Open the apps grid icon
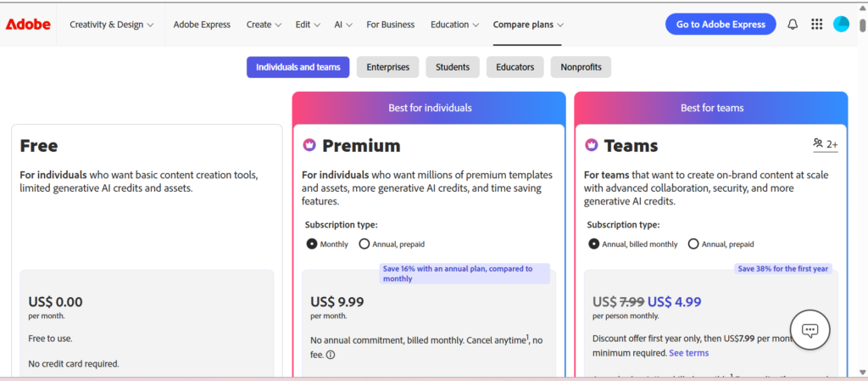The width and height of the screenshot is (868, 381). click(816, 25)
